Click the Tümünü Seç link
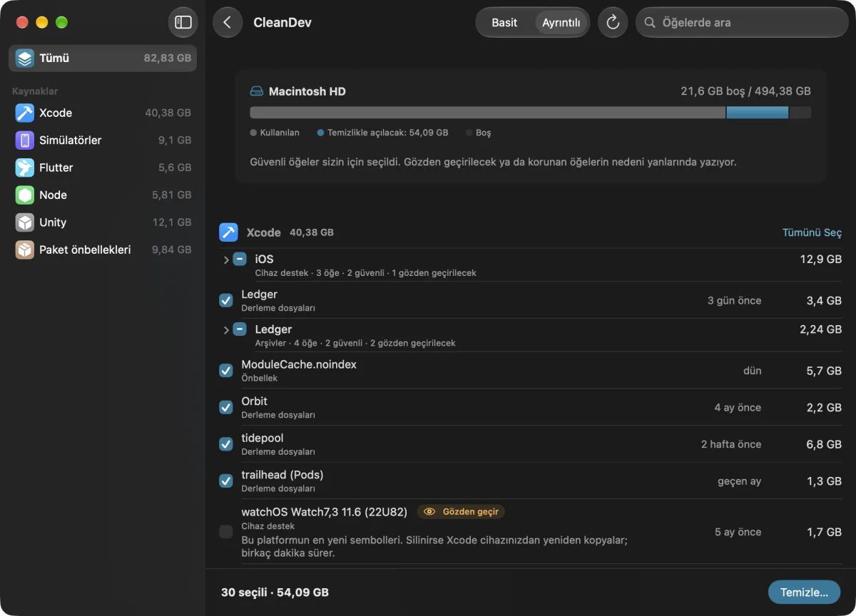 tap(812, 233)
